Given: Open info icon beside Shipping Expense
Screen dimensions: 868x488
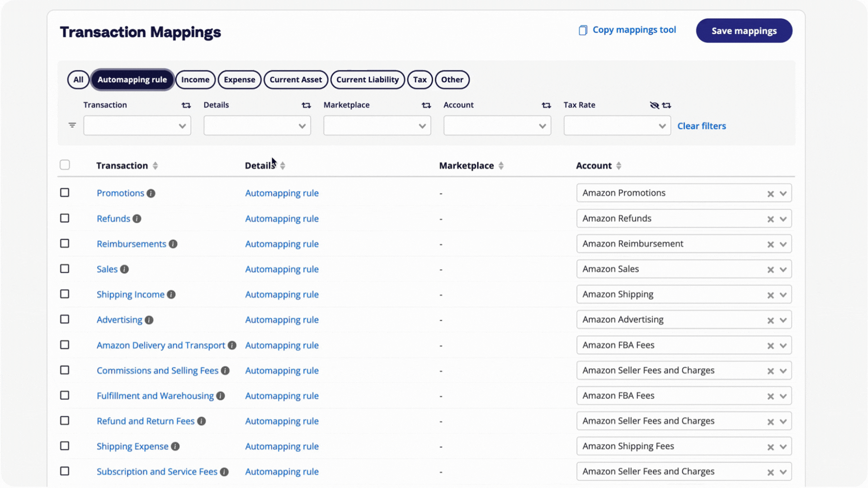Looking at the screenshot, I should coord(175,446).
